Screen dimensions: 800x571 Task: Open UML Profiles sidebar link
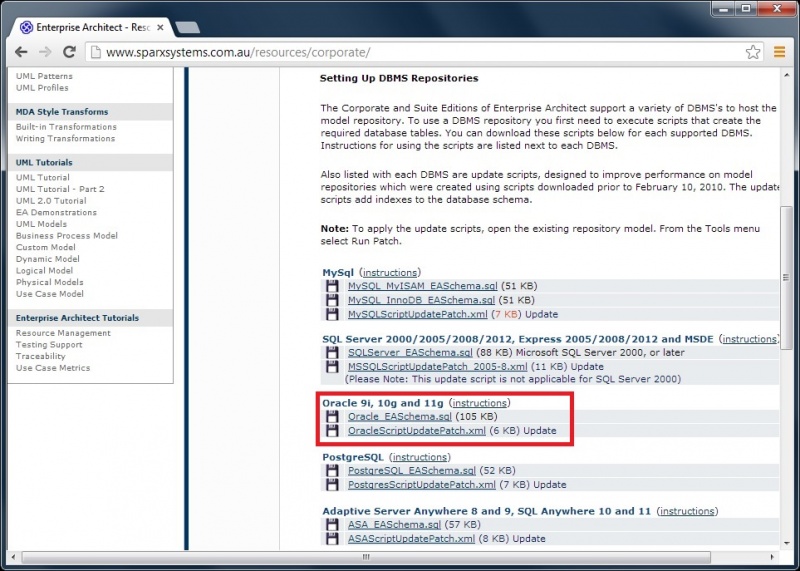click(42, 88)
